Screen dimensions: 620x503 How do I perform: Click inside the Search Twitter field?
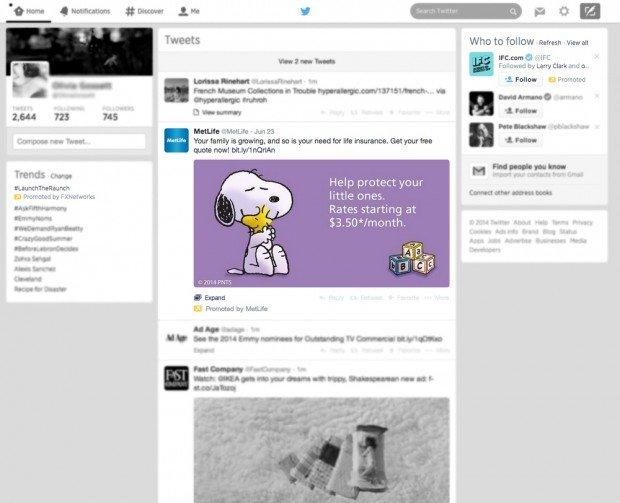[466, 11]
